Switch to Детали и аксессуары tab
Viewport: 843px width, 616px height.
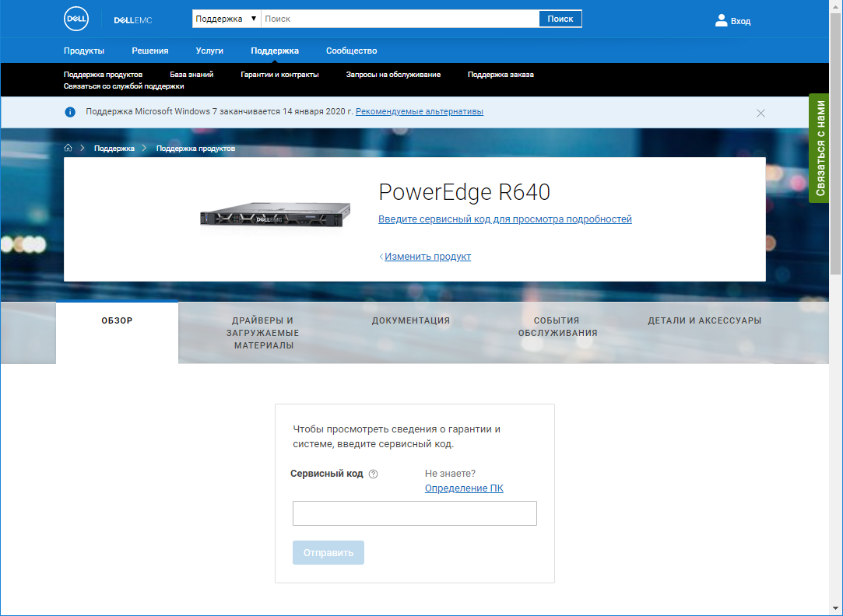(x=704, y=320)
